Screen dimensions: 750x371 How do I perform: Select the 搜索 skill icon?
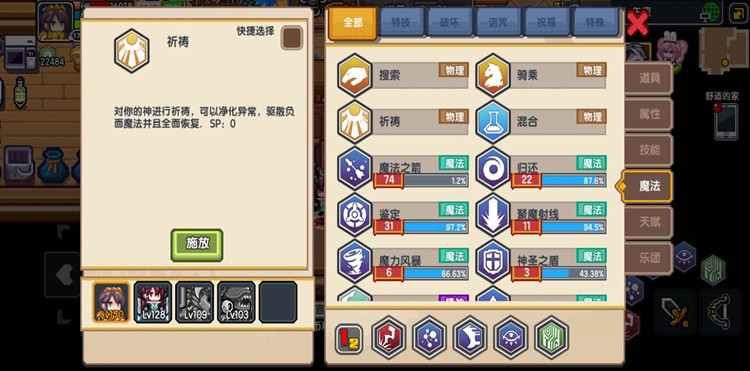pos(354,76)
